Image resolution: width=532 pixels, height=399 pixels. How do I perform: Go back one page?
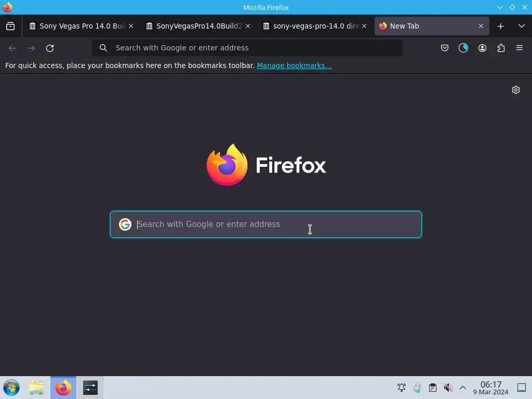click(12, 48)
